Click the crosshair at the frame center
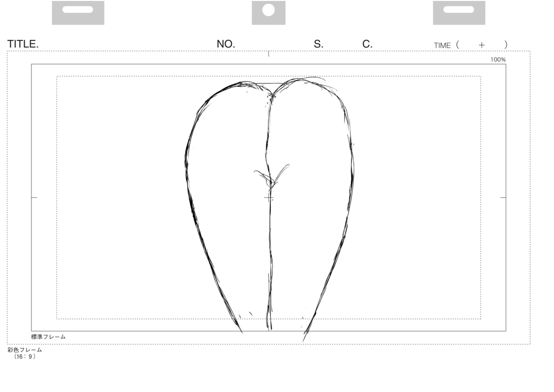 pyautogui.click(x=269, y=197)
